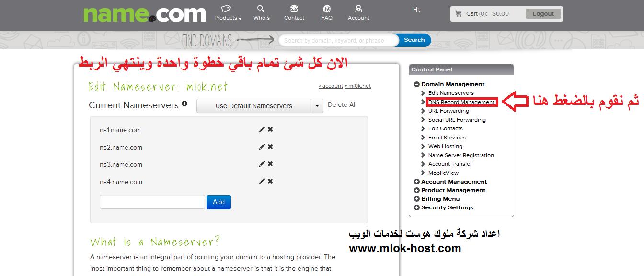Open DNS Record Management
644x276 pixels.
click(x=461, y=102)
